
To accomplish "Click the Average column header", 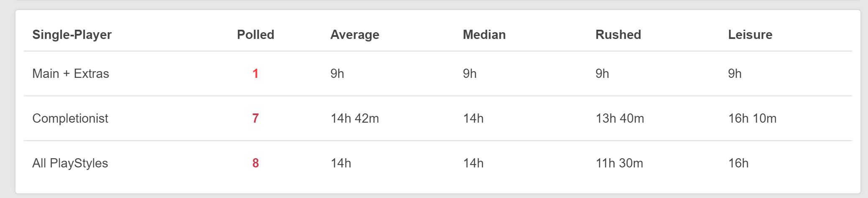I will click(355, 35).
